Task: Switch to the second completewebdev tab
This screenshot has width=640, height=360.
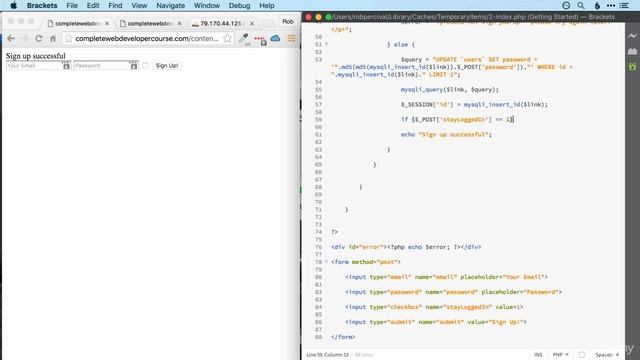Action: pyautogui.click(x=150, y=24)
